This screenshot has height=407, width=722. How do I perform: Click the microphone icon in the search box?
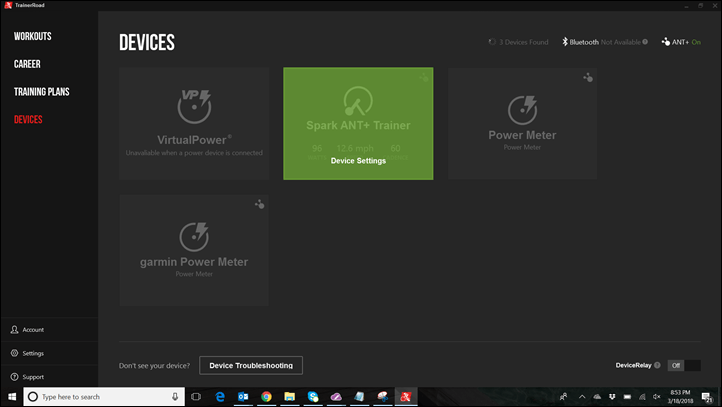[175, 396]
